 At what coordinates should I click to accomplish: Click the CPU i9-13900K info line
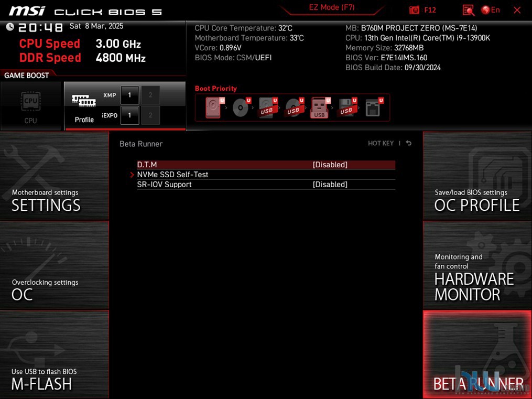[x=418, y=38]
